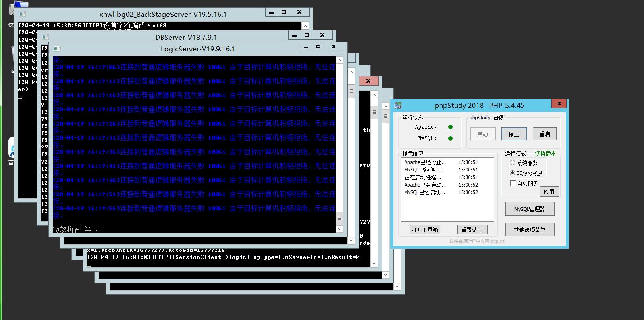
Task: Select the 正在启动进程 log entry
Action: 423,177
